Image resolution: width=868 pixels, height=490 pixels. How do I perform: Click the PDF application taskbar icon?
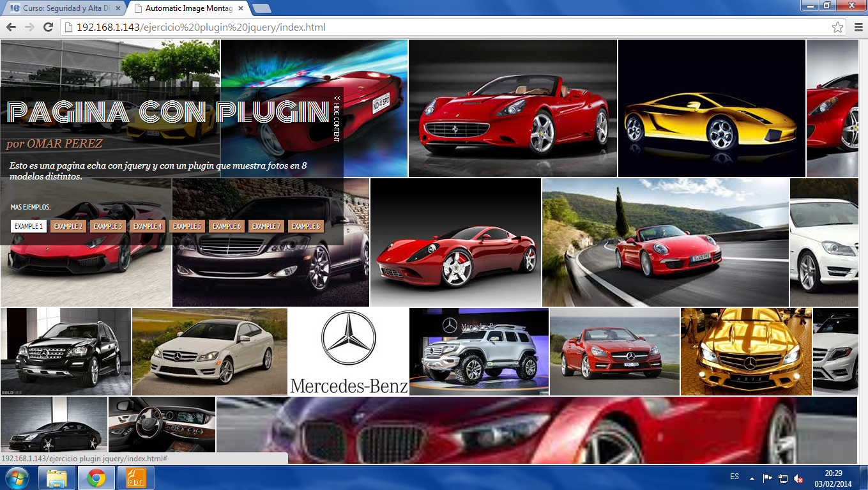pos(135,478)
